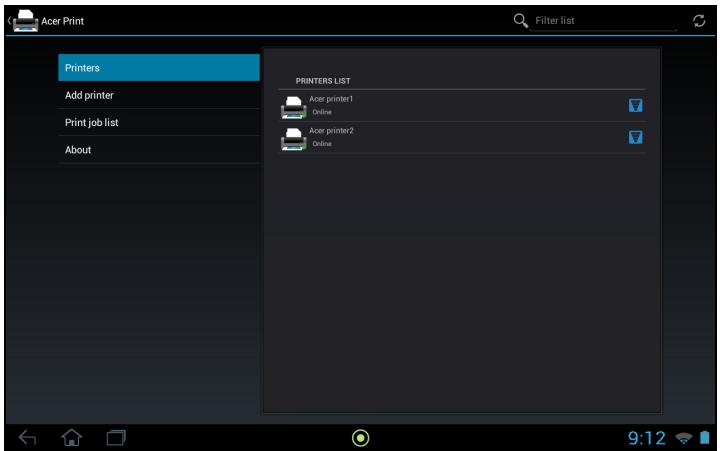Click the Acer Print title text
Image resolution: width=720 pixels, height=451 pixels.
point(62,21)
